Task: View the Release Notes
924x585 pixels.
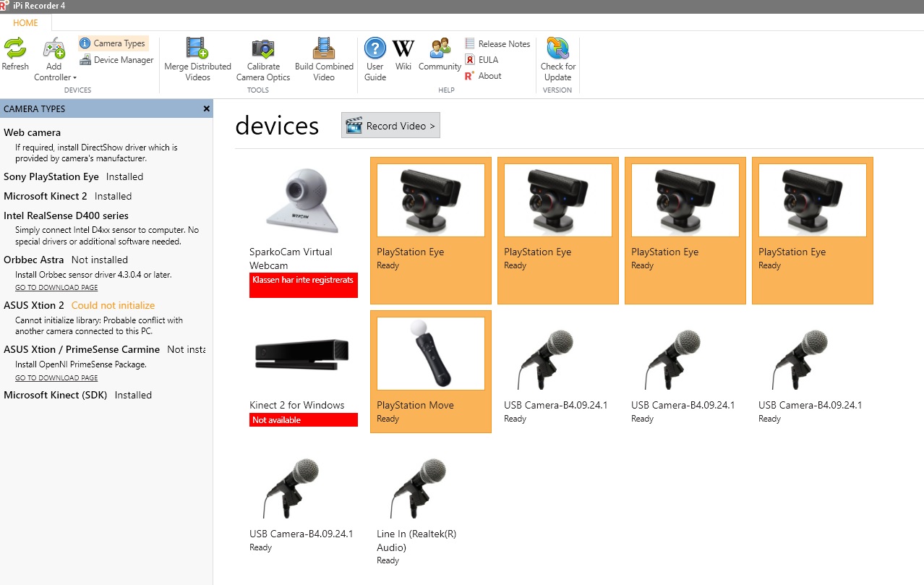Action: pos(497,44)
